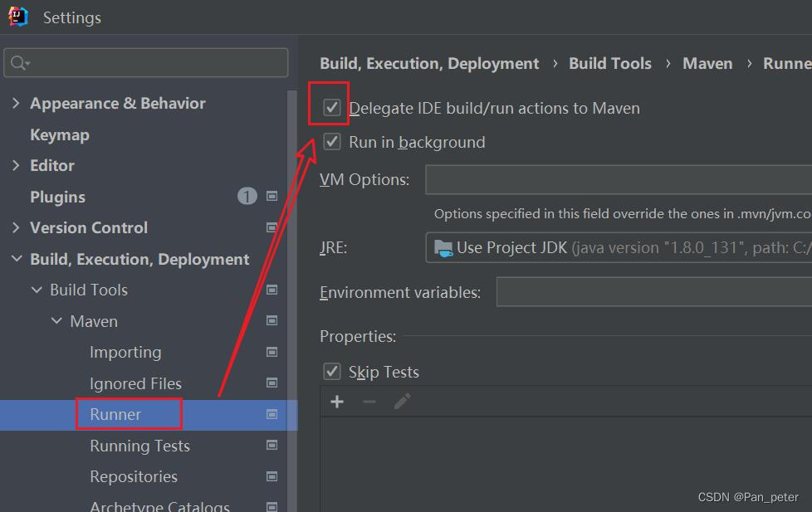Select the Build Tools tree item label
Image resolution: width=812 pixels, height=512 pixels.
[89, 290]
